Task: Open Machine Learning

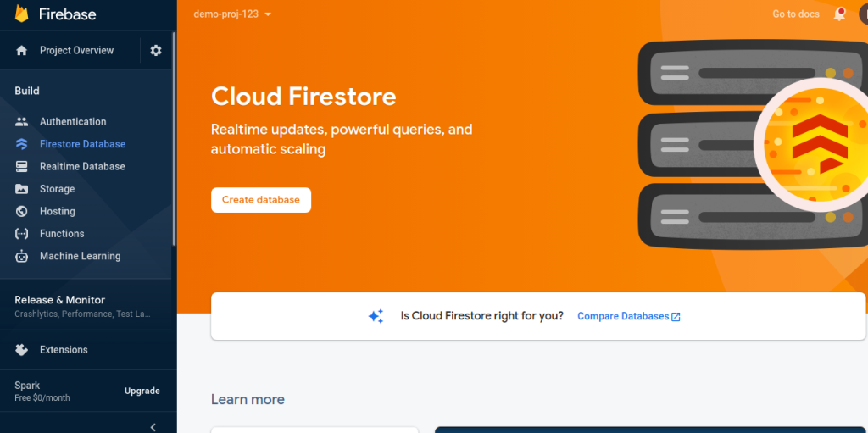Action: [81, 256]
